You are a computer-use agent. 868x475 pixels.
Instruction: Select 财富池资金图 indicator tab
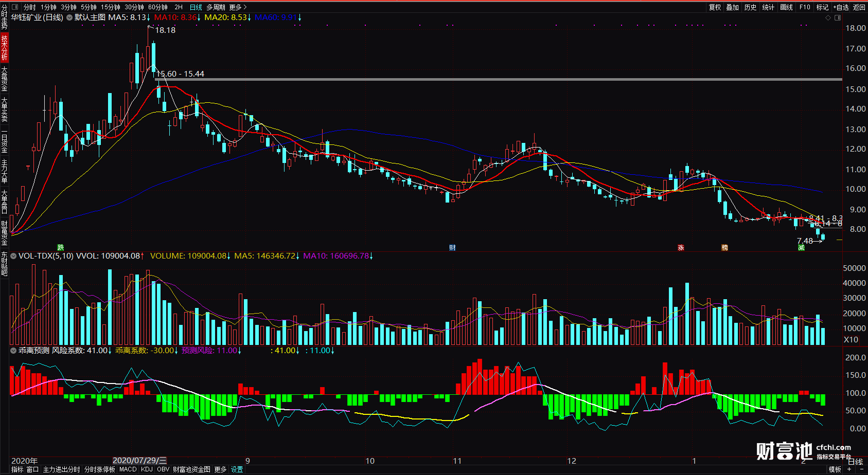click(191, 469)
